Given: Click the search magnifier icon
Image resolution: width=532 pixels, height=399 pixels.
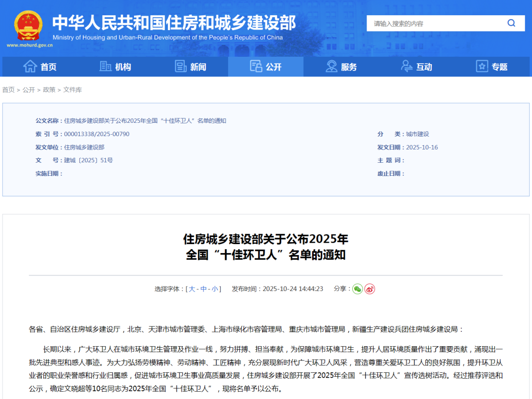Looking at the screenshot, I should 511,23.
